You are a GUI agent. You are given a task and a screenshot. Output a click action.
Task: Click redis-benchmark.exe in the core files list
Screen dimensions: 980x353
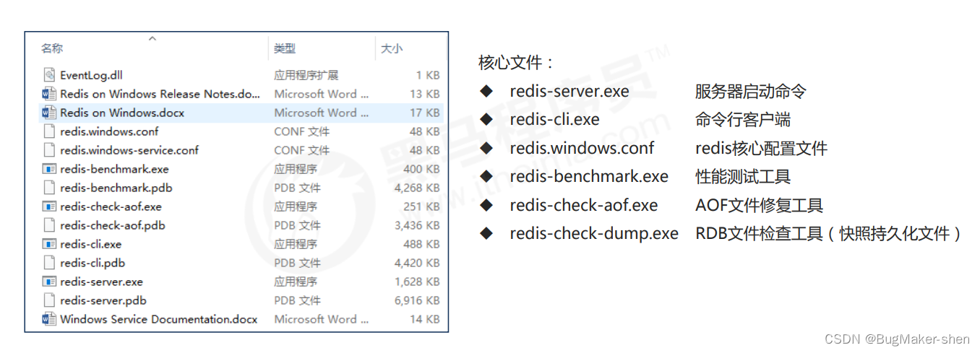pyautogui.click(x=589, y=176)
